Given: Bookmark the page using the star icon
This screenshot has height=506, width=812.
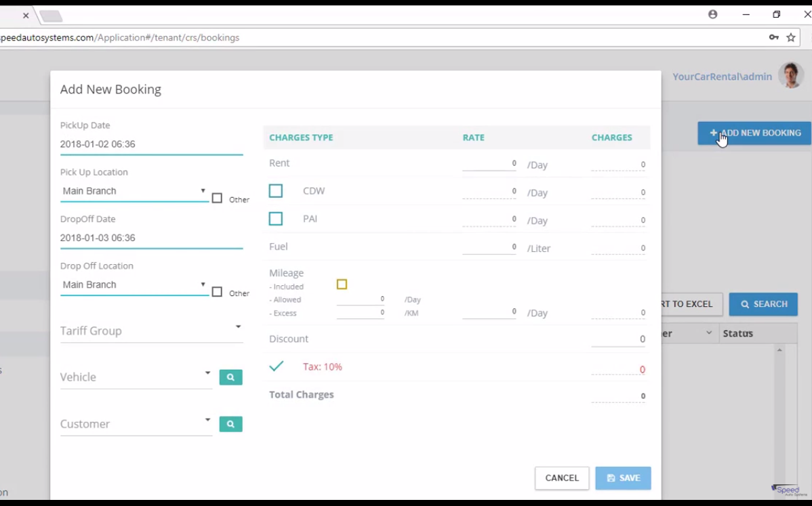Looking at the screenshot, I should coord(792,37).
